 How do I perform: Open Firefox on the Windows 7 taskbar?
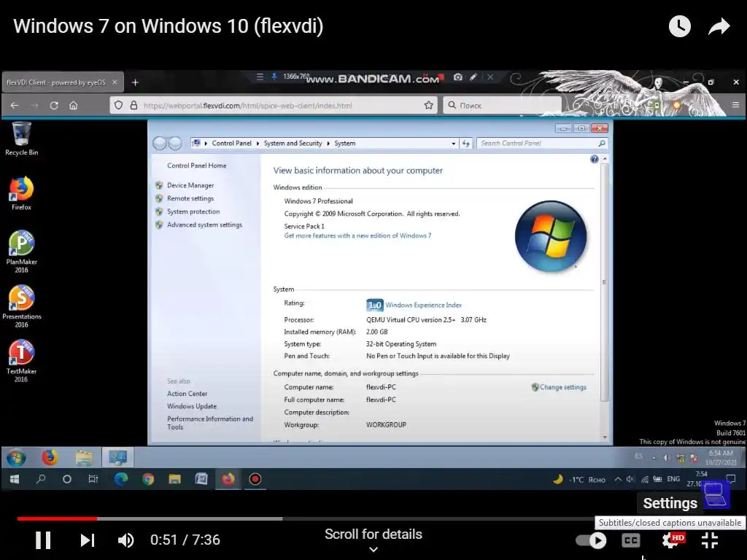pyautogui.click(x=50, y=458)
